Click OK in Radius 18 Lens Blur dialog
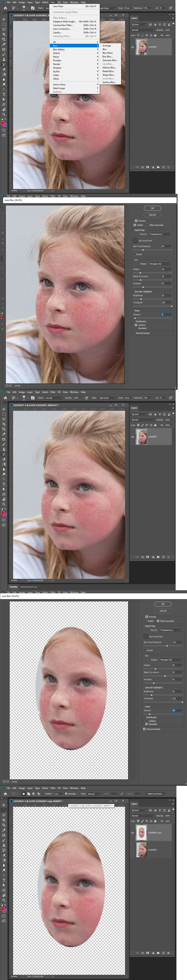This screenshot has width=187, height=980. point(152,208)
